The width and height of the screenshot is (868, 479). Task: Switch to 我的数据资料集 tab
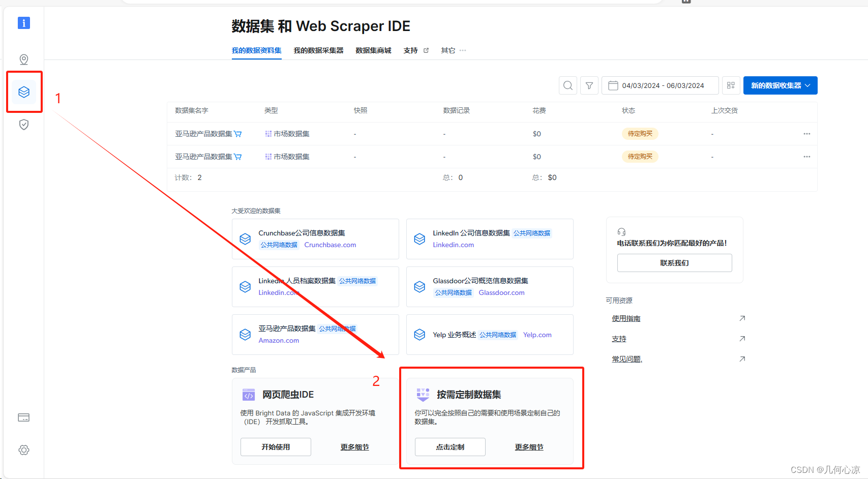click(x=257, y=50)
